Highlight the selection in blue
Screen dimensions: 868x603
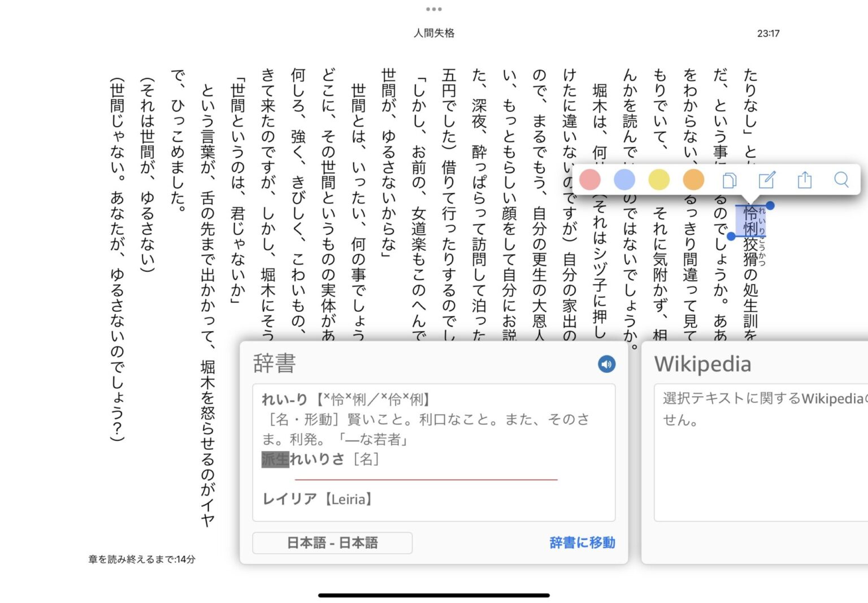(x=624, y=180)
